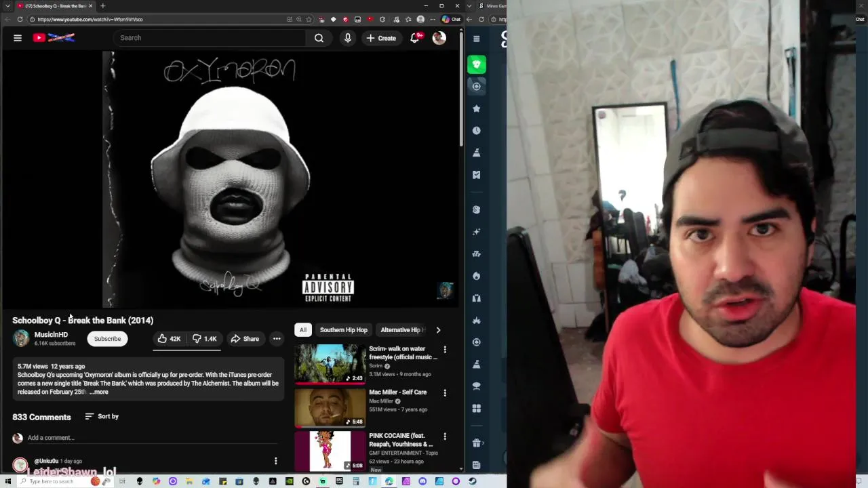Open File Explorer from the taskbar
The image size is (868, 488).
pos(189,481)
